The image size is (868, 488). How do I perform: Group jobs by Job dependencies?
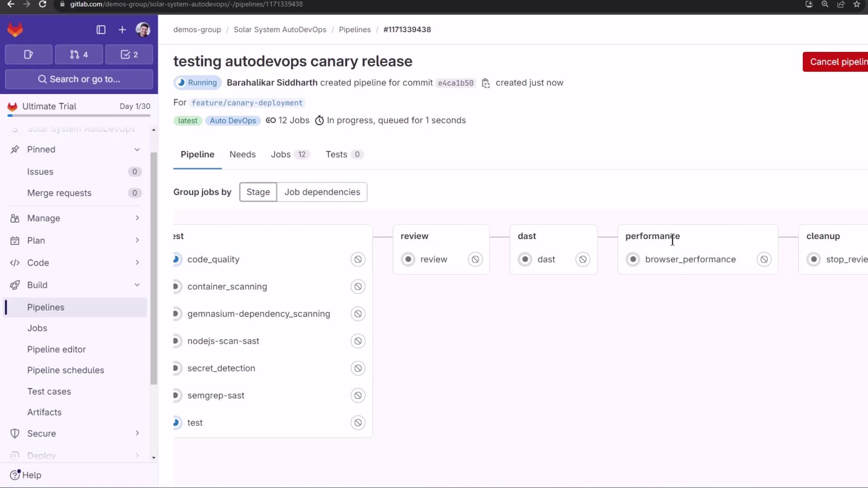pos(322,192)
